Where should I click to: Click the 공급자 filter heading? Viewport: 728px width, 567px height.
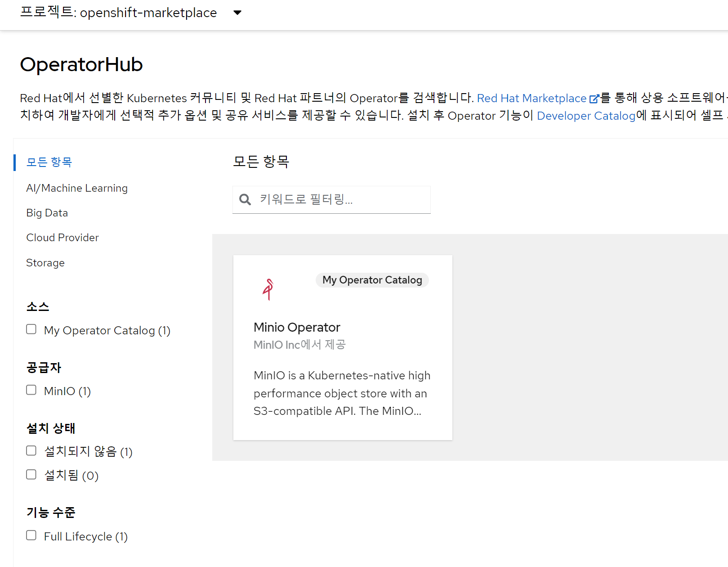[x=44, y=368]
